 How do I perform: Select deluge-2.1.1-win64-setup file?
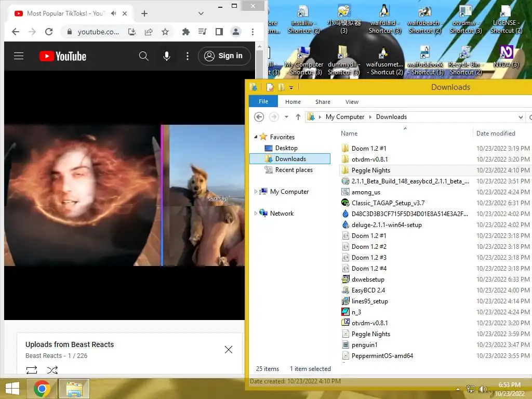pos(387,224)
